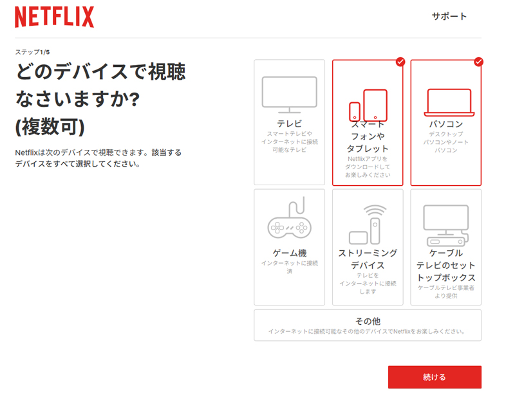Toggle the ゲーム機 label
This screenshot has width=515, height=420.
(289, 253)
